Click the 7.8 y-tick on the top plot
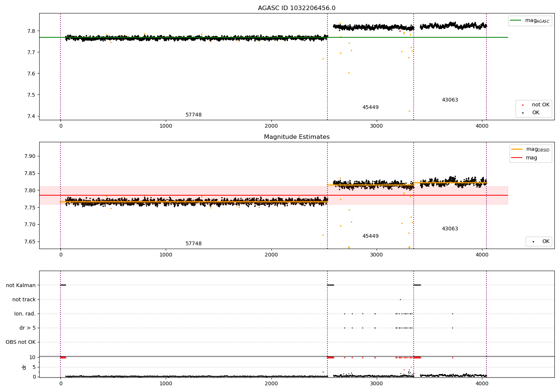Screen dimensions: 560x392 pyautogui.click(x=31, y=31)
